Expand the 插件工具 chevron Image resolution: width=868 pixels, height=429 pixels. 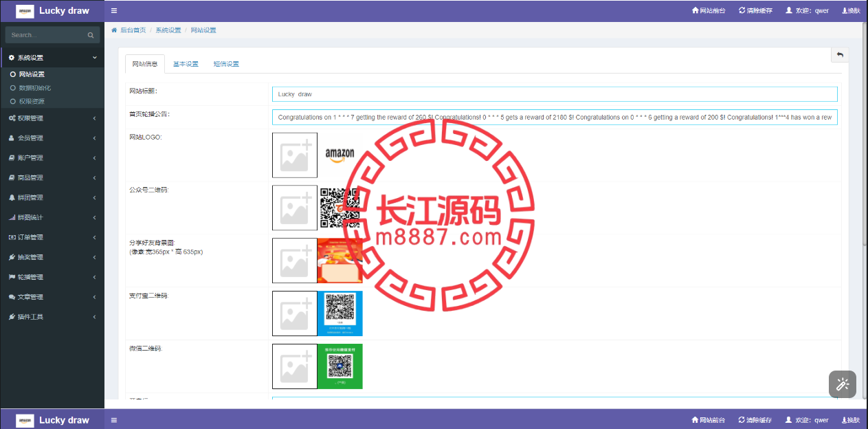click(95, 318)
